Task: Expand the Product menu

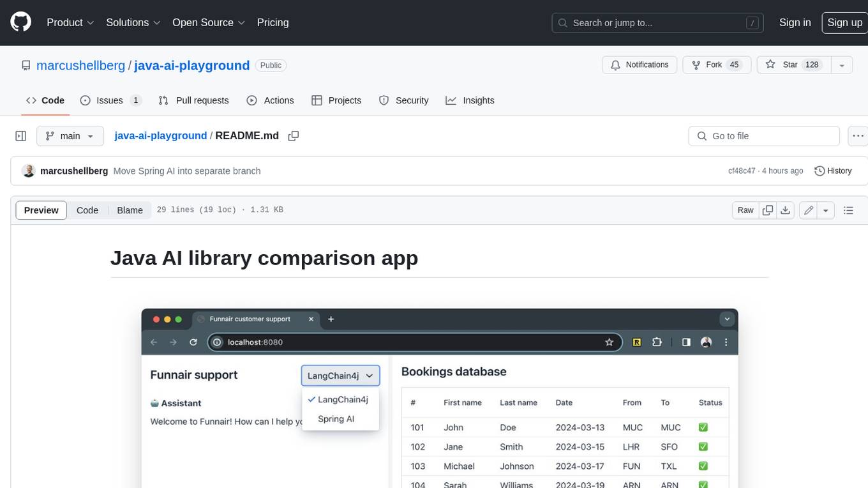Action: click(70, 22)
